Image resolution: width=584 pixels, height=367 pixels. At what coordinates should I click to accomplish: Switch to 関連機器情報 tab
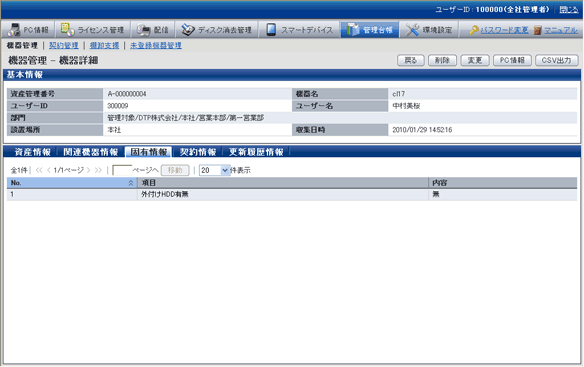pos(91,152)
